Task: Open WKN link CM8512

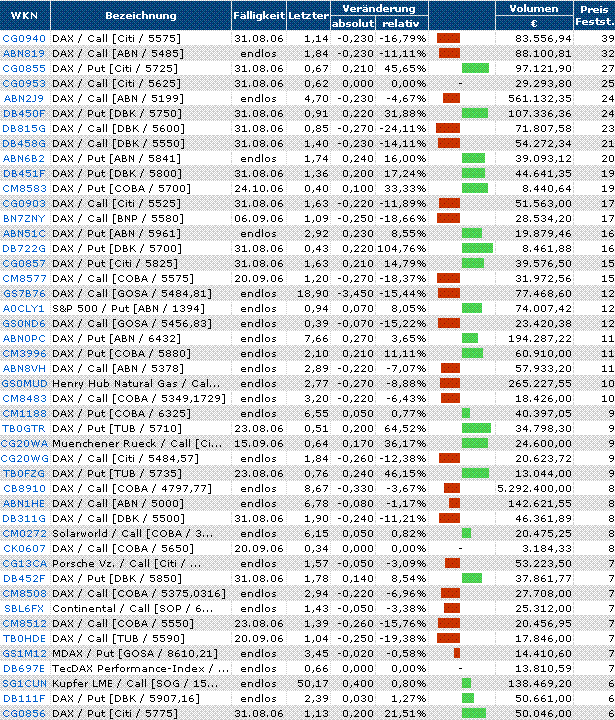Action: tap(24, 624)
